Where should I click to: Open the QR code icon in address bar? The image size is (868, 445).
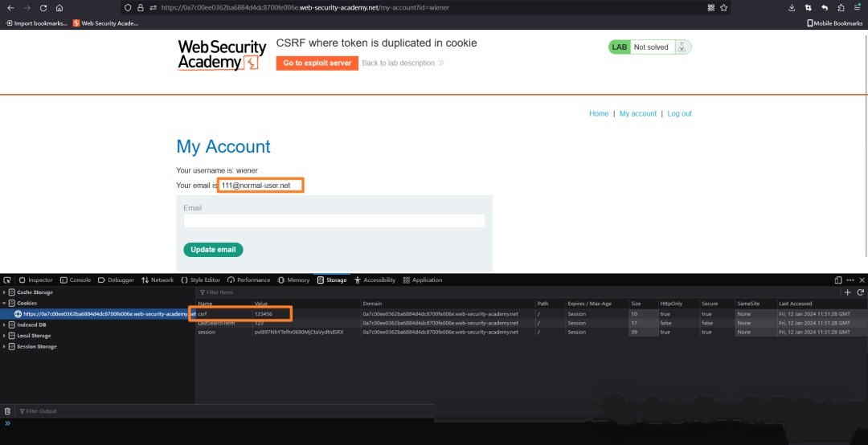[710, 8]
